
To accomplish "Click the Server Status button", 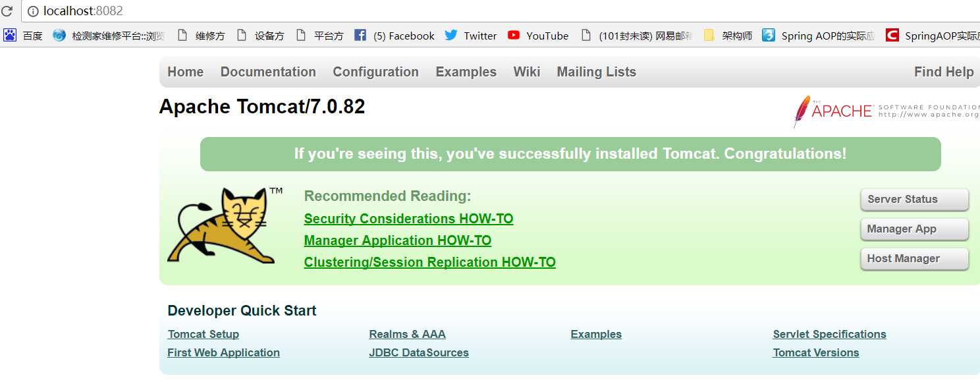I will point(914,200).
